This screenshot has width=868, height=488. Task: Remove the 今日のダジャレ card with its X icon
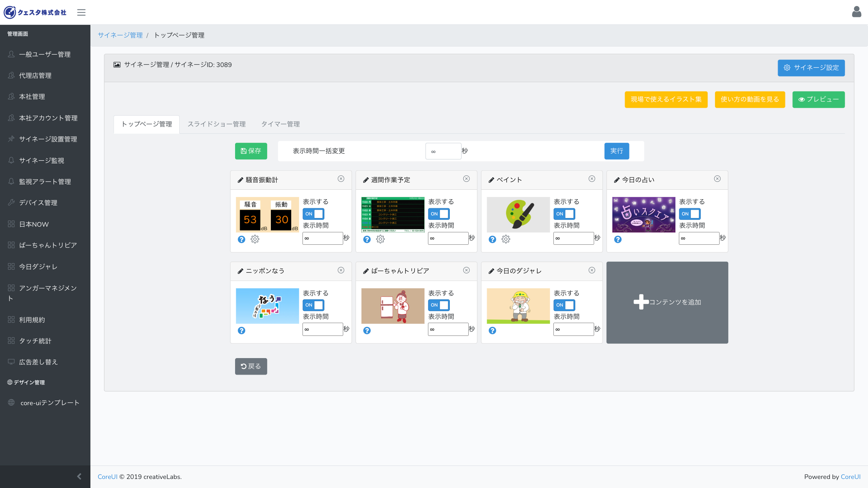(592, 270)
